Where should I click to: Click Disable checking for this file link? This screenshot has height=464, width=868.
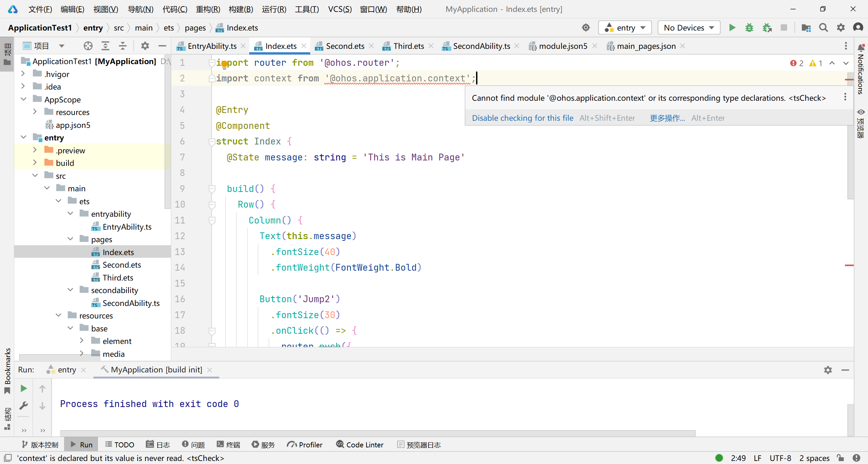coord(522,118)
